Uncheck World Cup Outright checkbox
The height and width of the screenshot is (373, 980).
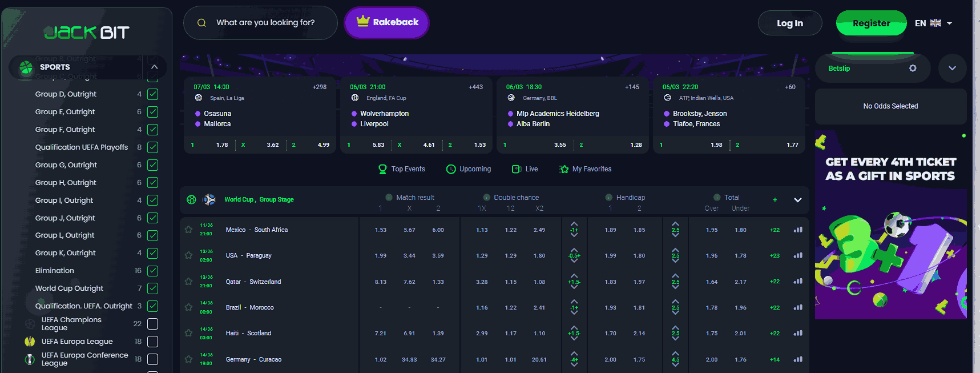coord(153,288)
